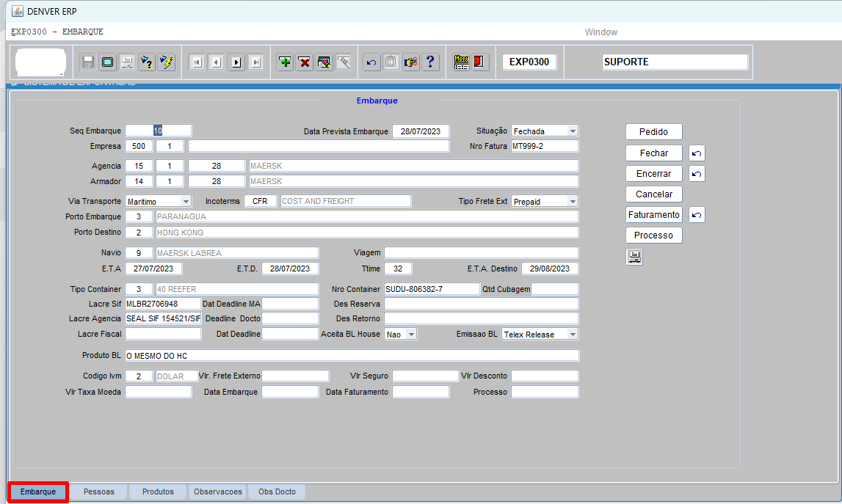Image resolution: width=842 pixels, height=504 pixels.
Task: Go to the previous record
Action: [217, 62]
